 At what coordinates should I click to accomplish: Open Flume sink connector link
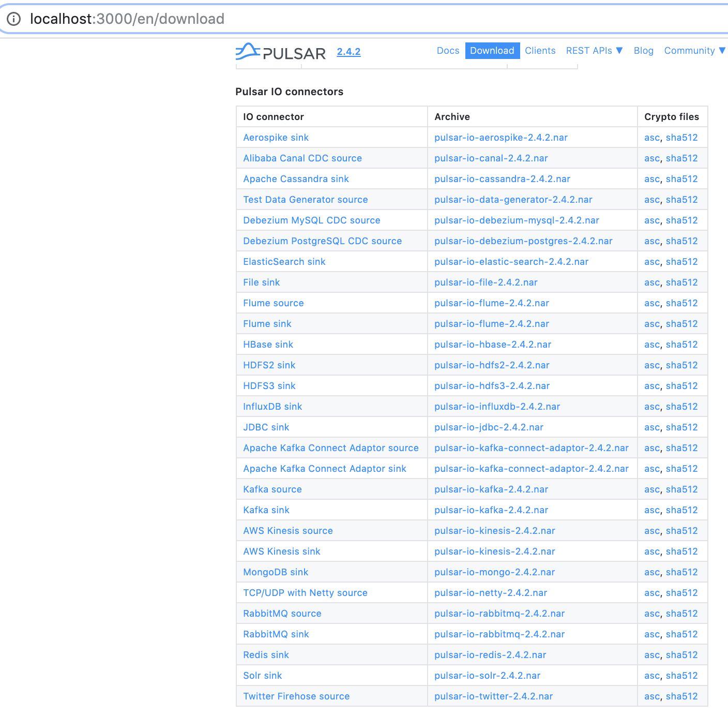pyautogui.click(x=267, y=324)
